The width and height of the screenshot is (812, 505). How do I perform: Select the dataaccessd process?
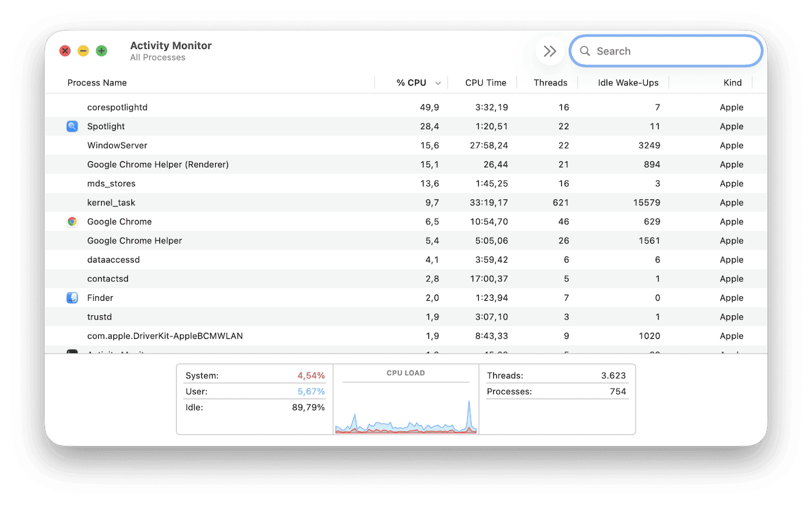[x=113, y=259]
